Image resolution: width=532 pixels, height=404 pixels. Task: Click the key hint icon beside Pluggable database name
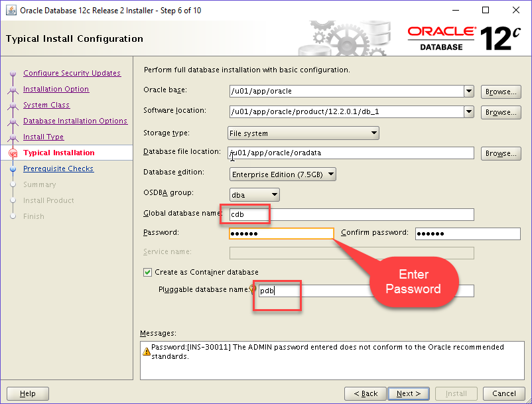pos(252,290)
